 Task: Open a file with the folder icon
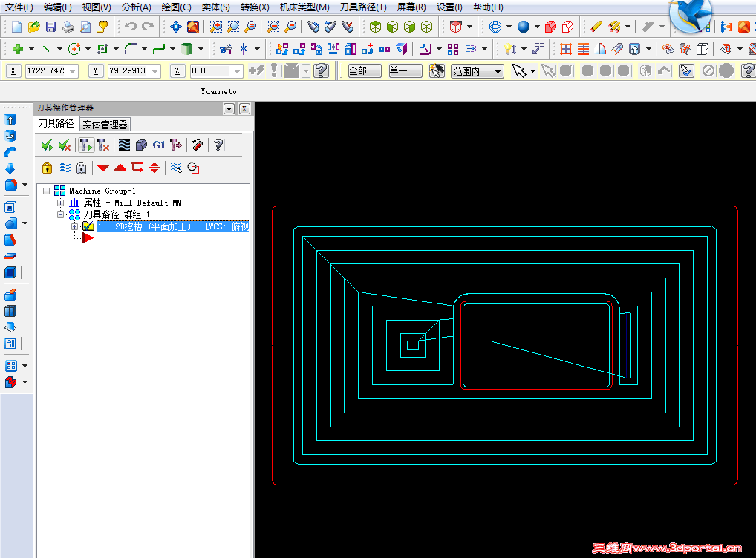click(x=33, y=27)
